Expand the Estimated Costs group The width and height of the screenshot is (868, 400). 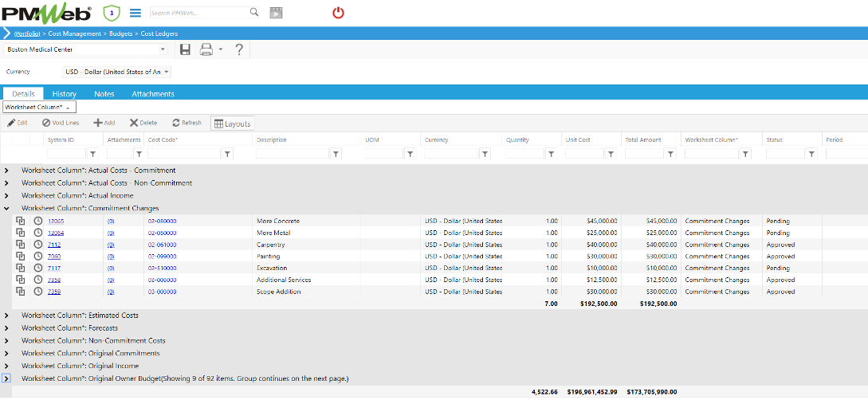click(x=6, y=316)
